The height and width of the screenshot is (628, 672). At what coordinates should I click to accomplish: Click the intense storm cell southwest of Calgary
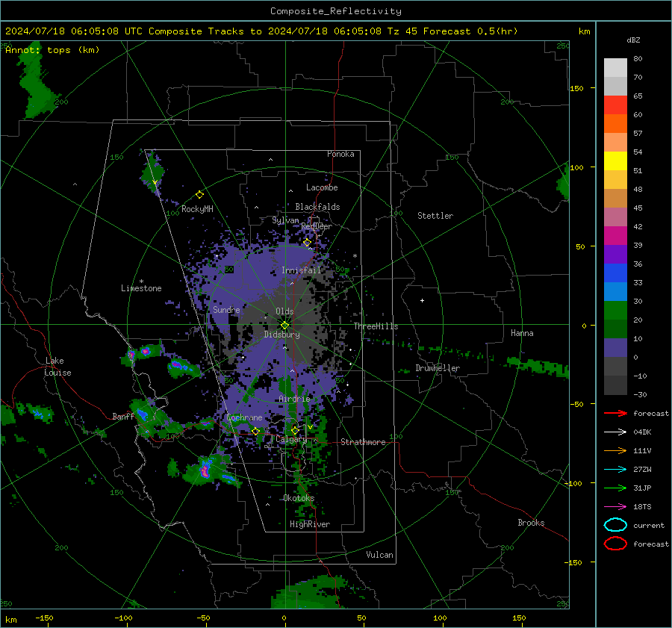tap(206, 469)
